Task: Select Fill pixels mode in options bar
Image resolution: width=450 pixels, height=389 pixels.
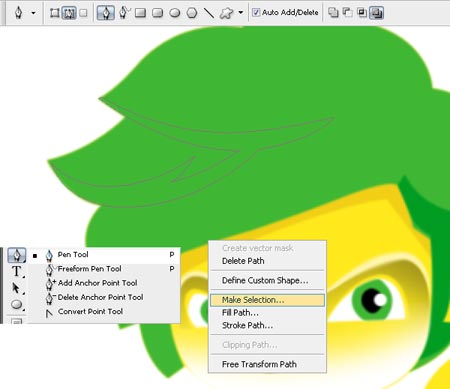Action: coord(84,13)
